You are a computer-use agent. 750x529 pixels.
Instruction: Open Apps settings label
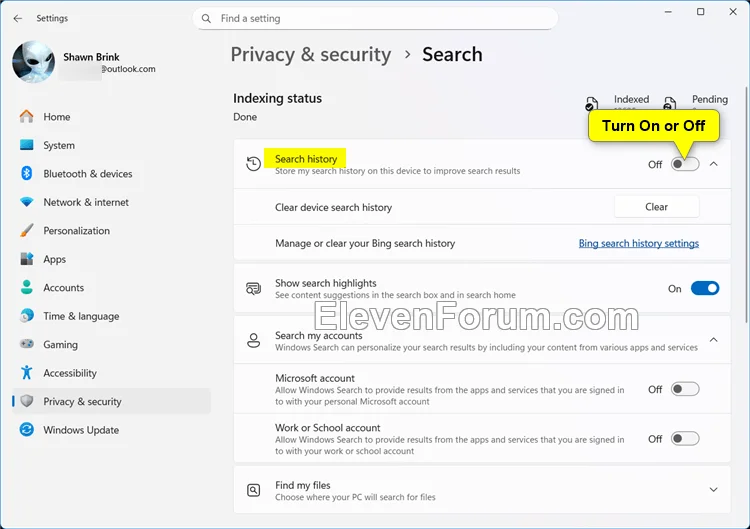click(x=55, y=259)
